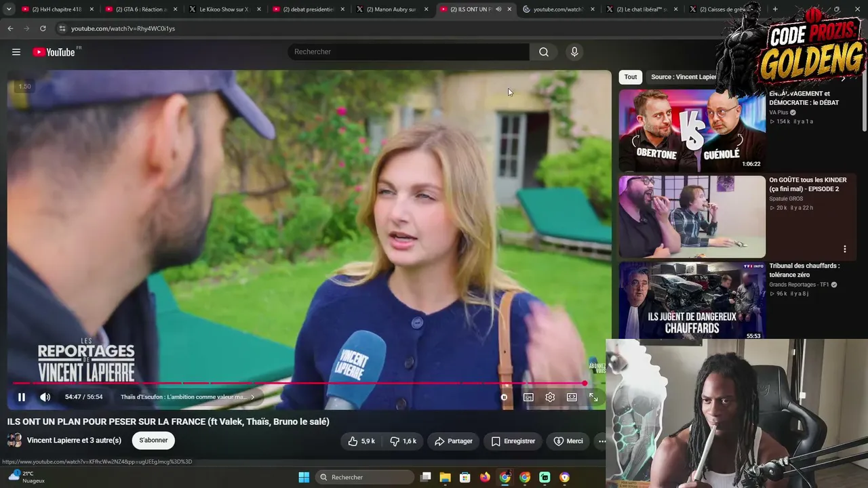Open the tab search dropdown in Chrome
The height and width of the screenshot is (488, 868).
9,9
